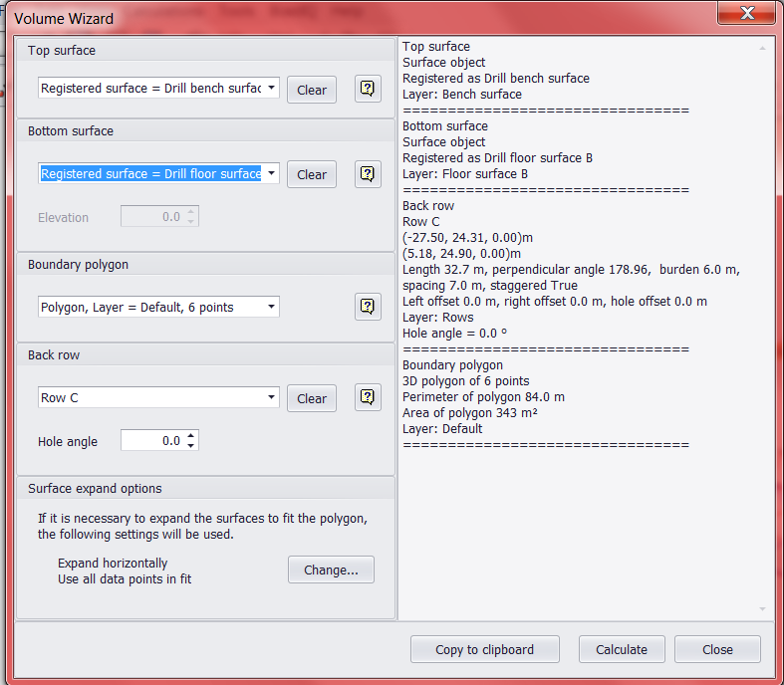Click the '(-27.50, 24.31, 0.00)m' coordinate line

point(467,237)
